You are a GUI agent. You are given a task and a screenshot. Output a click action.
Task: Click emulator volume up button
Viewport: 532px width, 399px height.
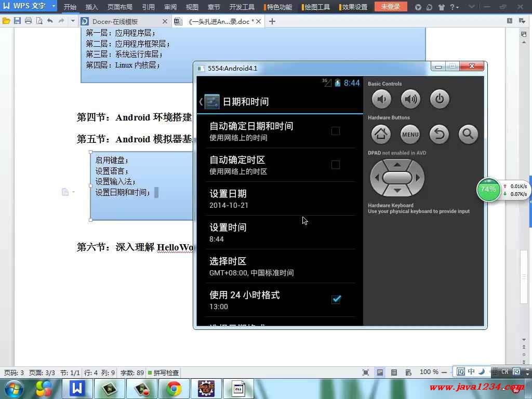pos(410,99)
